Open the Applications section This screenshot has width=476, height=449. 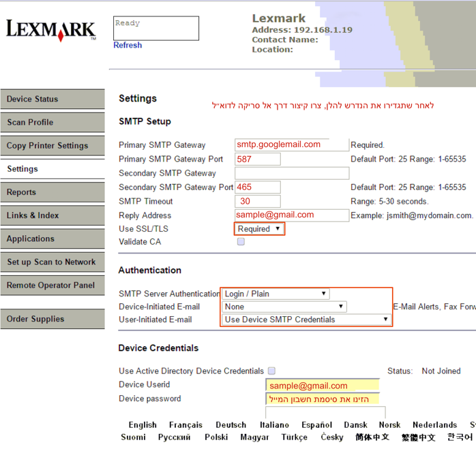[53, 238]
